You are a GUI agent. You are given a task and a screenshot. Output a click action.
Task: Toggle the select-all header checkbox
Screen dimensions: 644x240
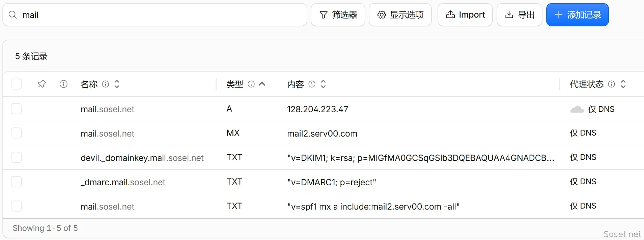pyautogui.click(x=17, y=84)
